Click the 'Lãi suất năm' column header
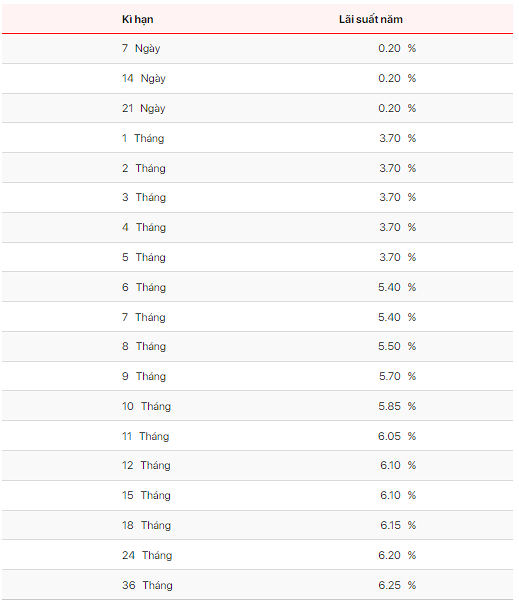519x604 pixels. pyautogui.click(x=371, y=19)
